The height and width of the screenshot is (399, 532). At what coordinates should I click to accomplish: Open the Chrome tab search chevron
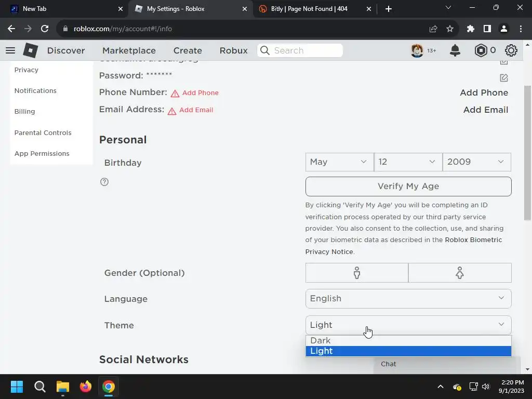448,7
